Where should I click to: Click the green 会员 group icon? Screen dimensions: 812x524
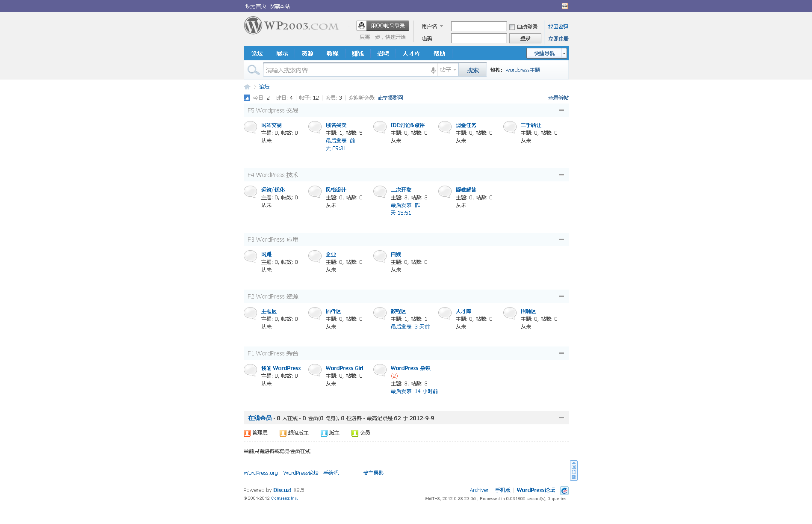tap(355, 433)
